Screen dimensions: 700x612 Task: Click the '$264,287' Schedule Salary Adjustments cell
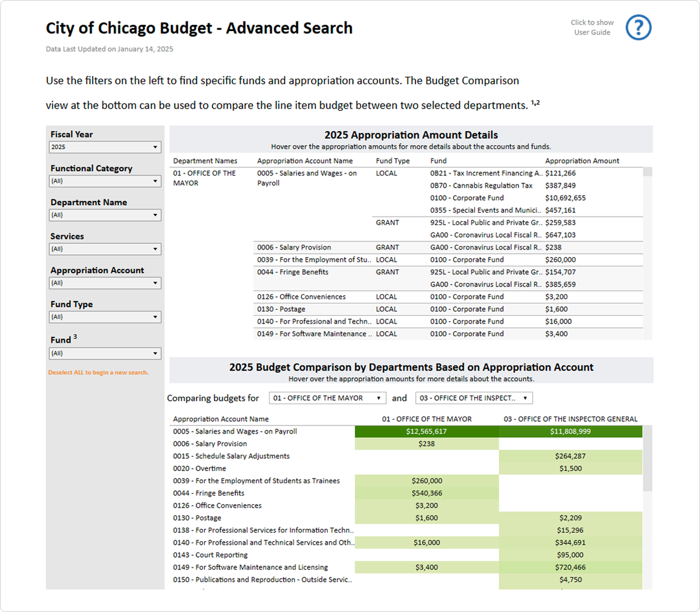click(x=570, y=456)
